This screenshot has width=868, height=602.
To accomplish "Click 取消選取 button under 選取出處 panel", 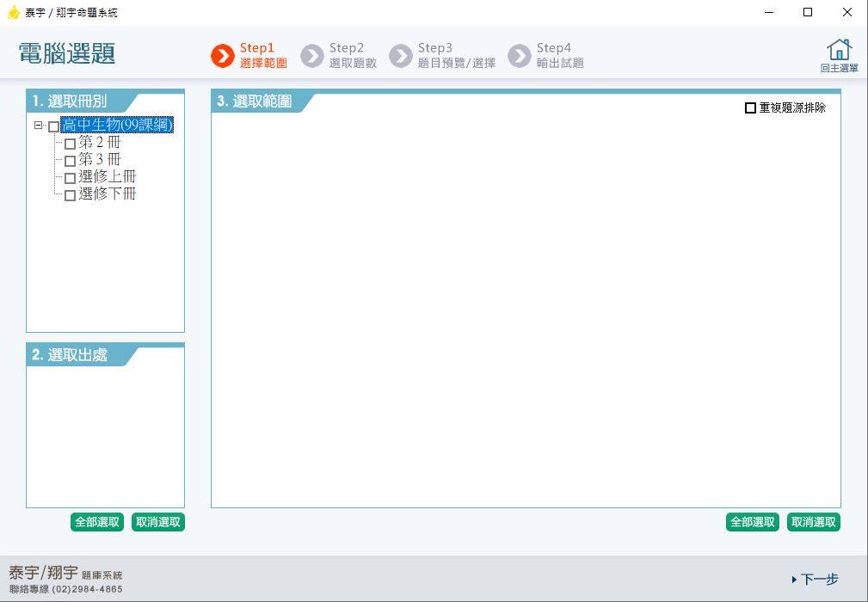I will point(158,522).
